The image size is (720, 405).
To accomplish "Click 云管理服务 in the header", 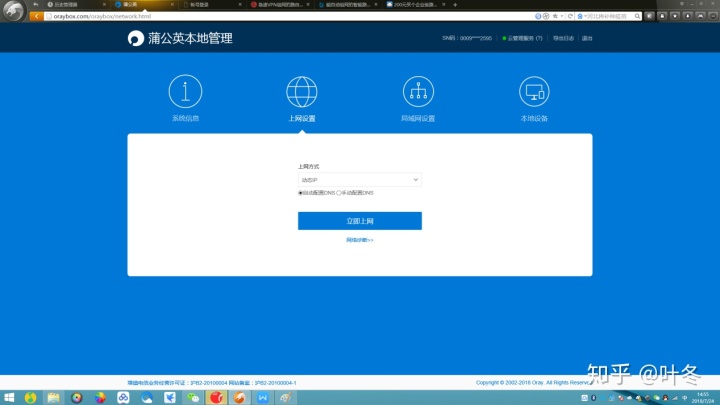I will point(522,38).
